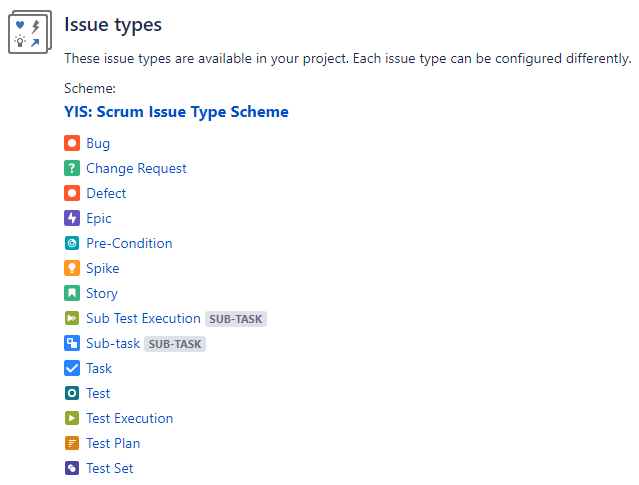This screenshot has width=639, height=485.
Task: Open the Story issue type link
Action: tap(102, 293)
